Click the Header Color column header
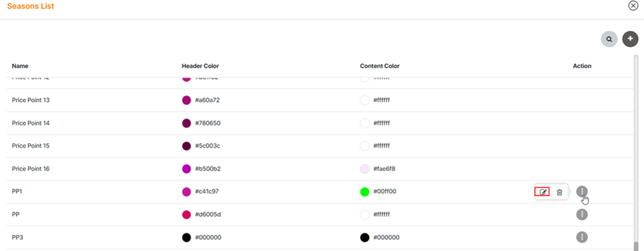Image resolution: width=644 pixels, height=251 pixels. point(200,66)
